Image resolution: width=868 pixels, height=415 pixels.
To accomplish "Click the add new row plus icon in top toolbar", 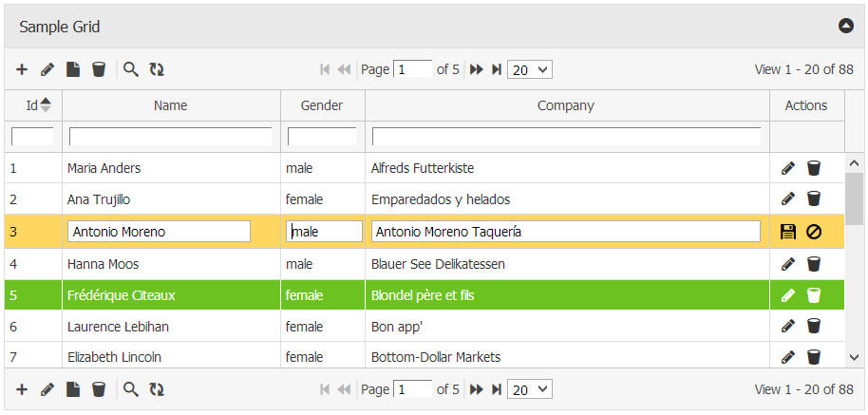I will 22,69.
